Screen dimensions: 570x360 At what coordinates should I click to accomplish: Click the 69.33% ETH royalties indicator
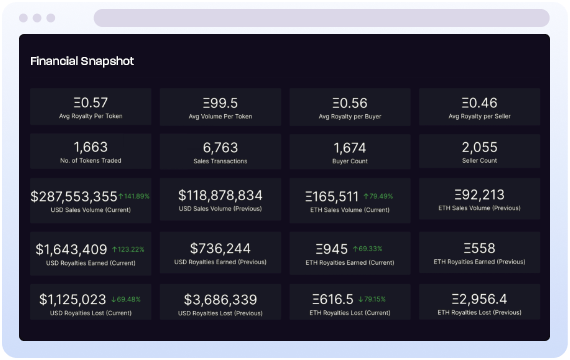coord(368,249)
